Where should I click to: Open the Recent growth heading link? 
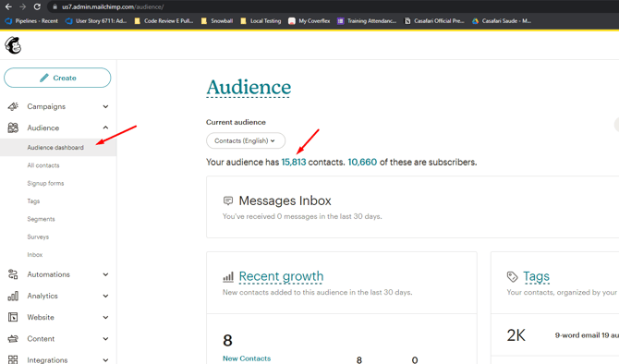(281, 276)
